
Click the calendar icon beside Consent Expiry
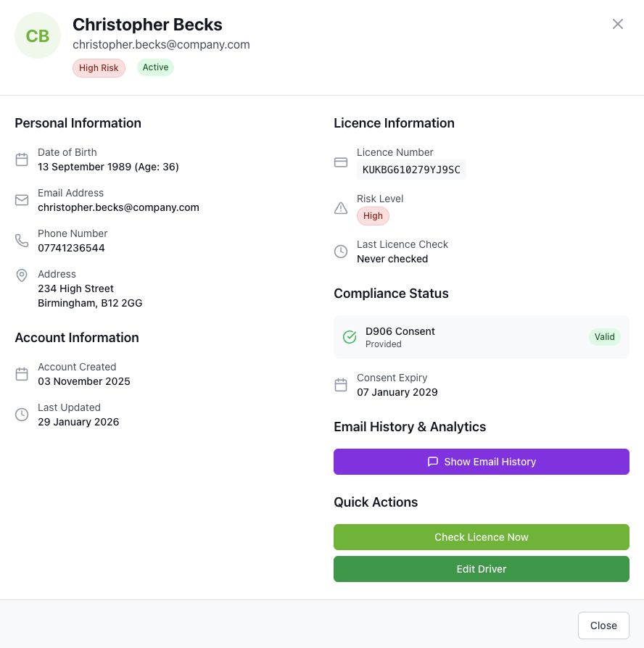[x=341, y=385]
